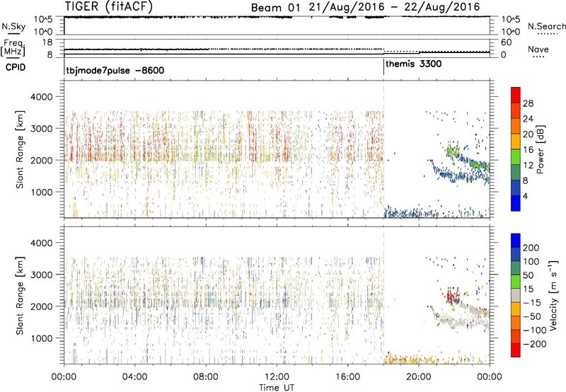Click the Power [dB] colorbar title
This screenshot has width=566, height=392.
click(541, 149)
